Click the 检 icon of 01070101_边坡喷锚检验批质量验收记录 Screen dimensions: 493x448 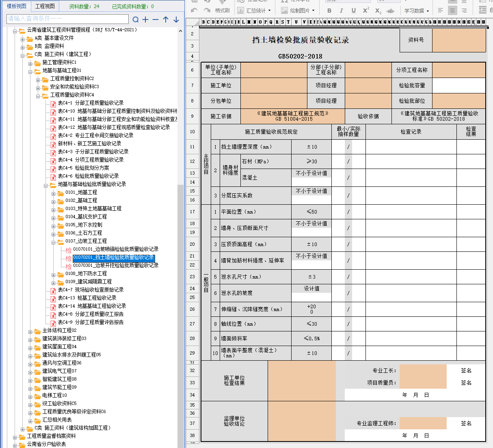pyautogui.click(x=69, y=250)
